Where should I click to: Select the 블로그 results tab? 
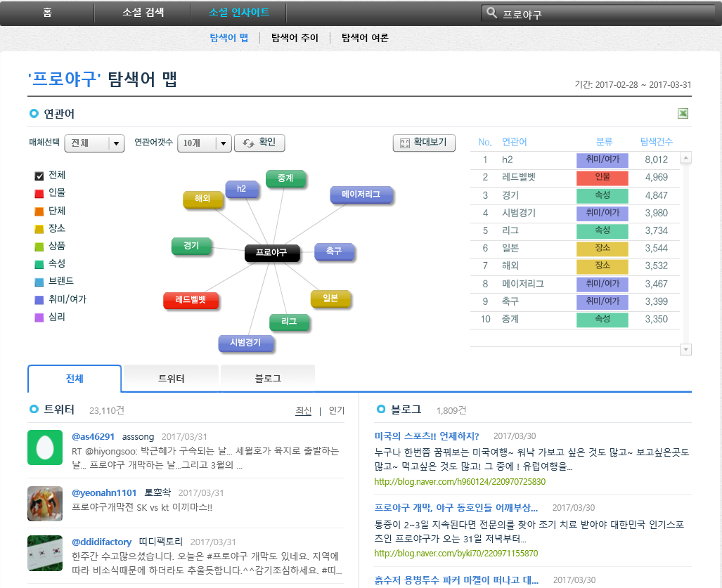coord(268,379)
